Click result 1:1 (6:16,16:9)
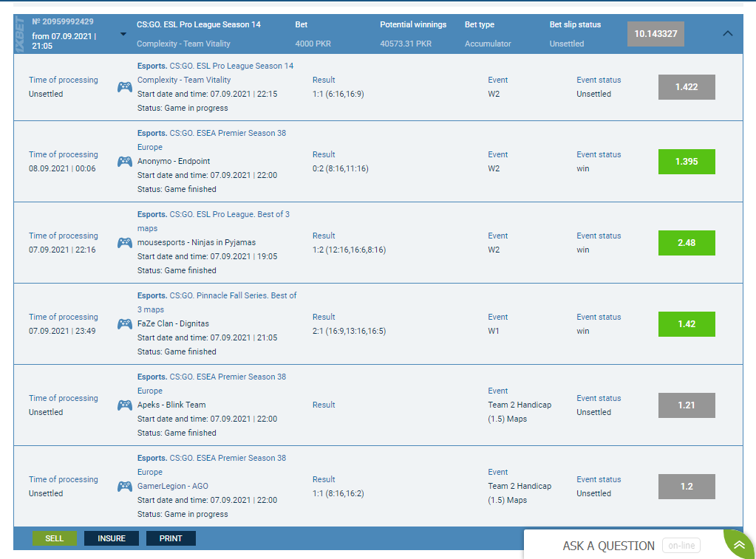 [x=338, y=94]
